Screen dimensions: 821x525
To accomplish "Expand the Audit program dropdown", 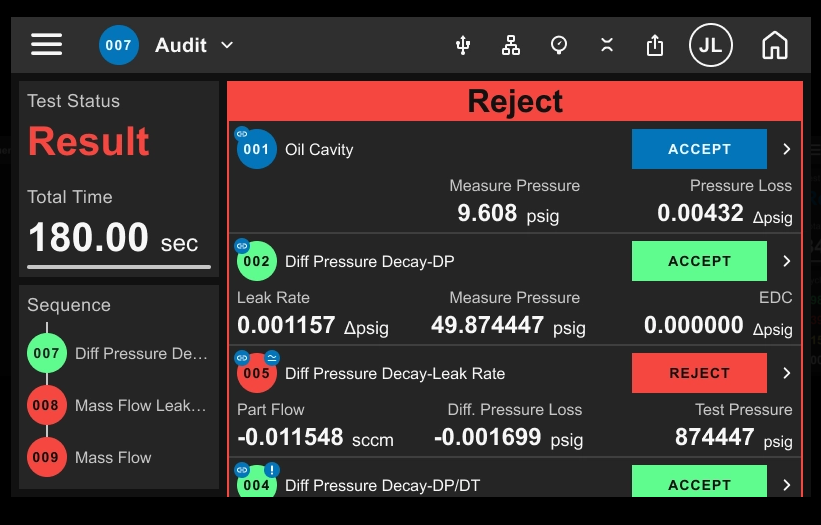I will point(194,45).
